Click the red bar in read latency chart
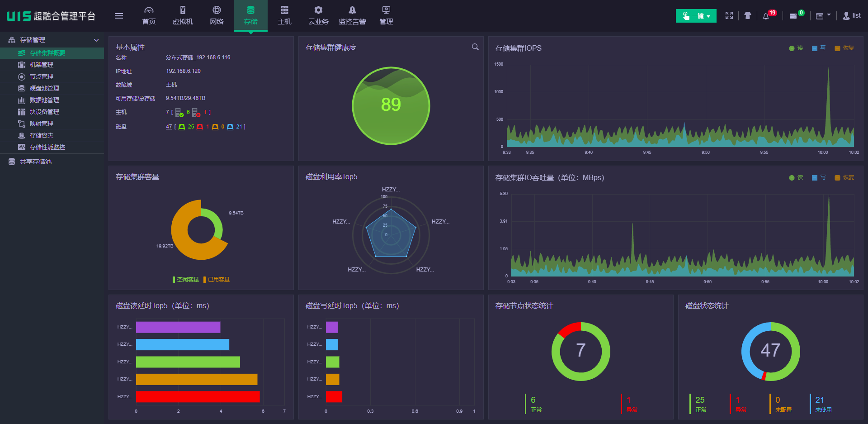This screenshot has height=424, width=868. 198,397
